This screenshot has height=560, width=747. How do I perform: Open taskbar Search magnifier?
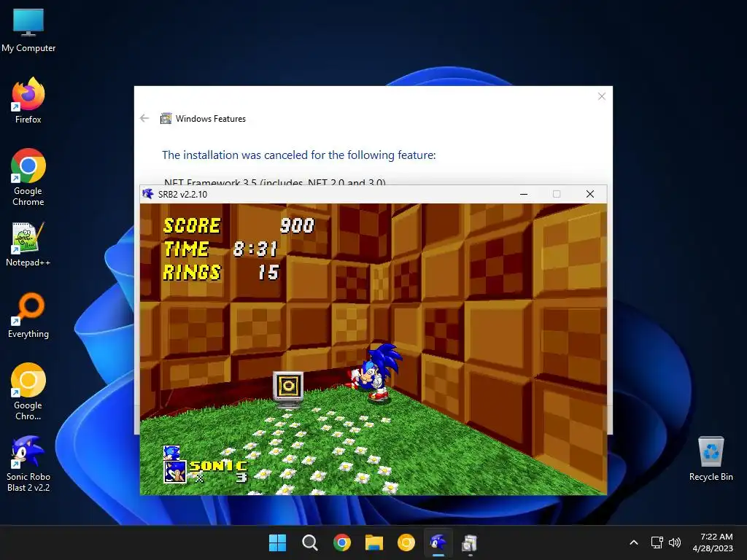[x=309, y=542]
